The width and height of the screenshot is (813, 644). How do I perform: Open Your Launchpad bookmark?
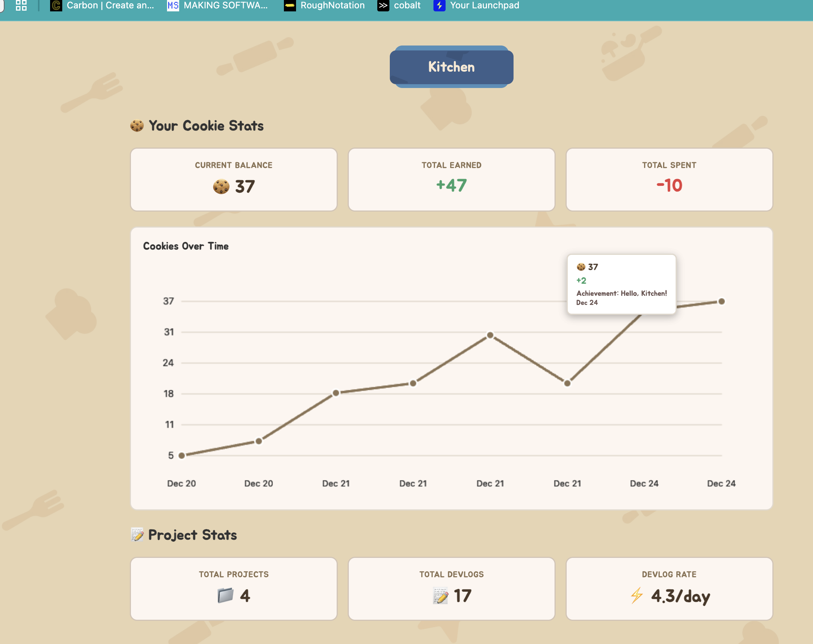click(x=477, y=5)
